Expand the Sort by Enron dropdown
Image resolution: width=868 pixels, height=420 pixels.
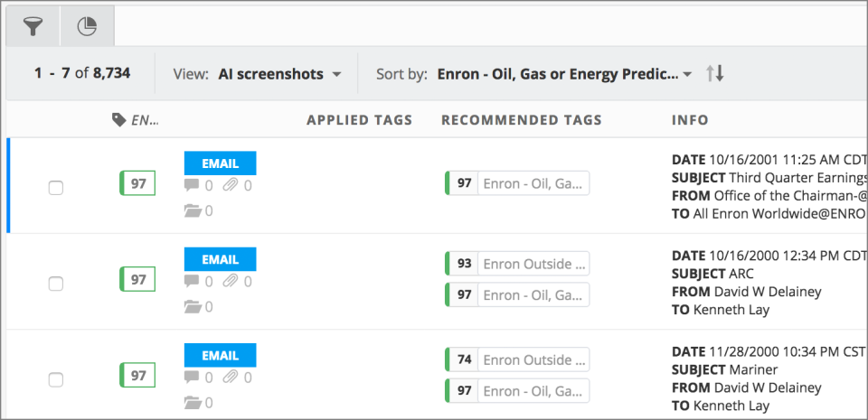click(x=564, y=74)
